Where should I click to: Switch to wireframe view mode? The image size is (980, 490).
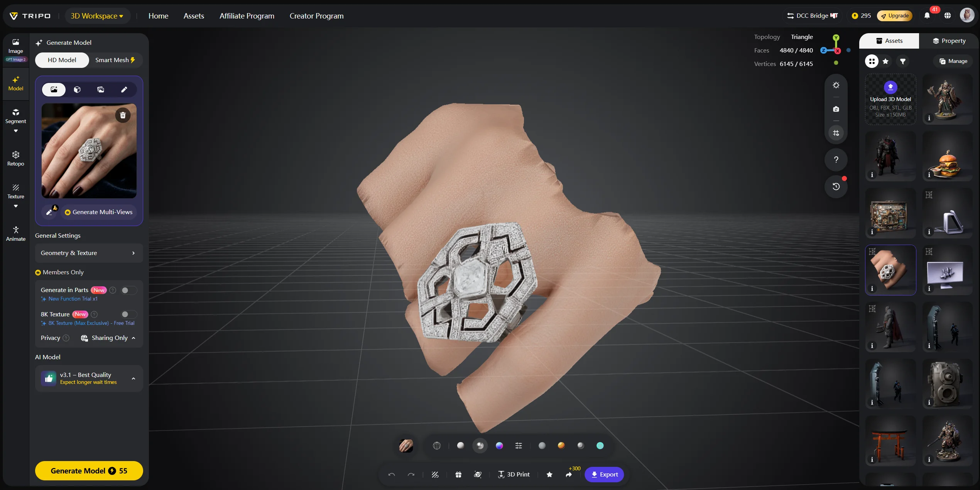point(437,446)
